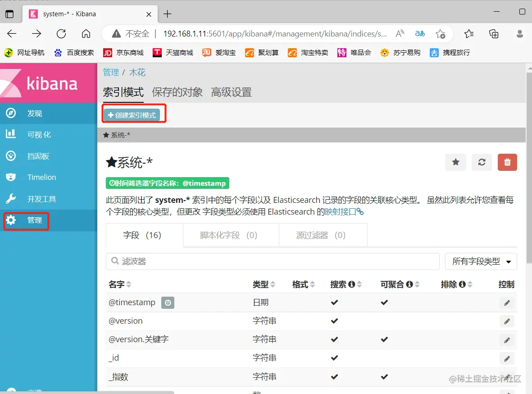Viewport: 532px width, 394px height.
Task: Sort by 可聚合 column arrows
Action: click(417, 284)
